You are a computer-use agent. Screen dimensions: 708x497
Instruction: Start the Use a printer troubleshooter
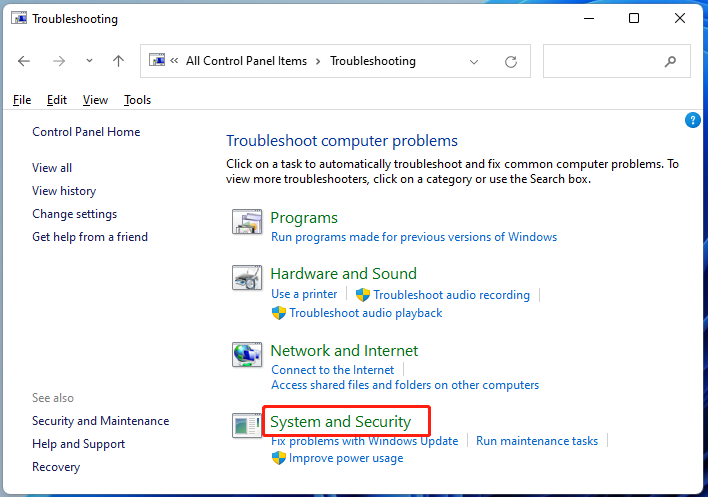tap(304, 294)
